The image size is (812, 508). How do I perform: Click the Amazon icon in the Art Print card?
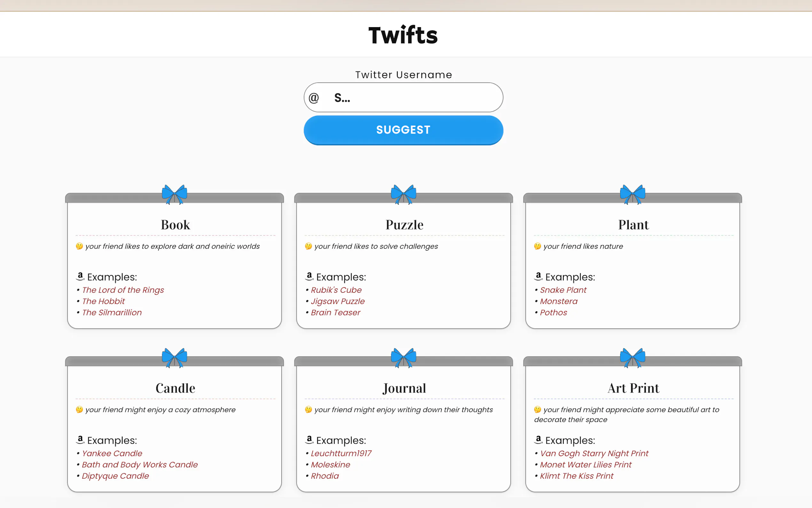click(x=538, y=440)
